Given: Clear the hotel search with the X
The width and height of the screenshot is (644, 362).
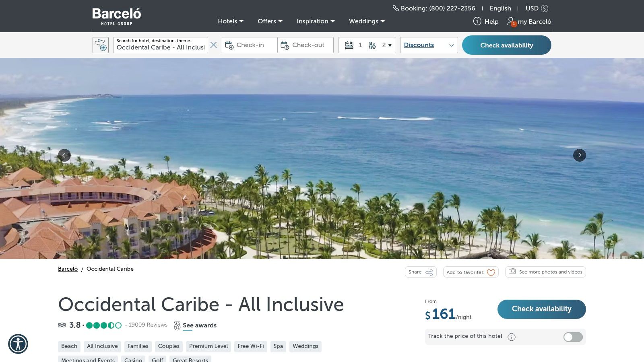Looking at the screenshot, I should tap(214, 45).
